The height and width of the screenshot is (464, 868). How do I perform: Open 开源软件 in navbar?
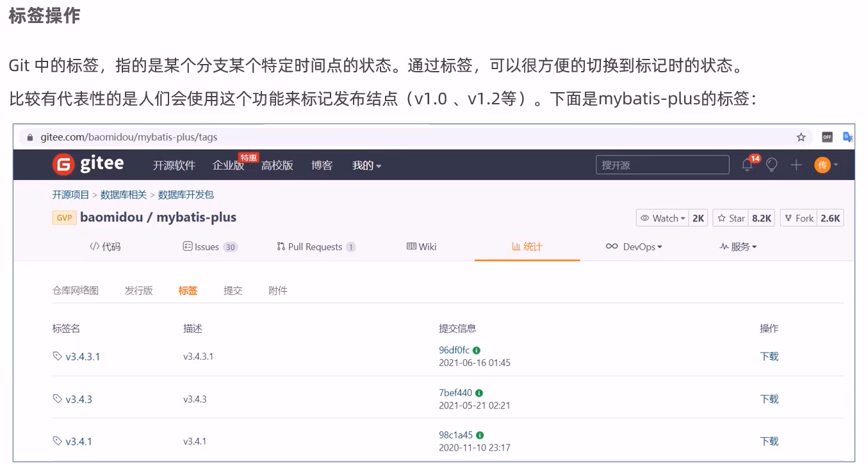[174, 165]
